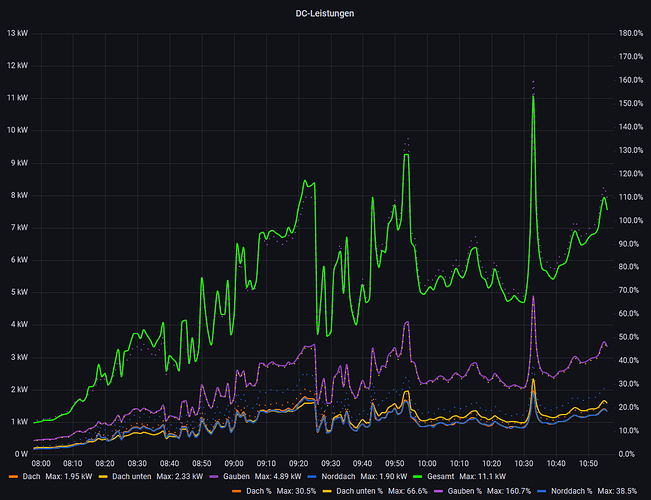651x500 pixels.
Task: Click the 'Max: 66.6%' legend value
Action: pyautogui.click(x=408, y=491)
